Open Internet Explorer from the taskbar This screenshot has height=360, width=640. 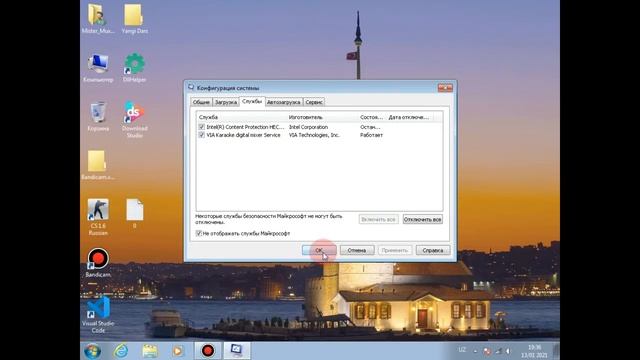pyautogui.click(x=121, y=351)
